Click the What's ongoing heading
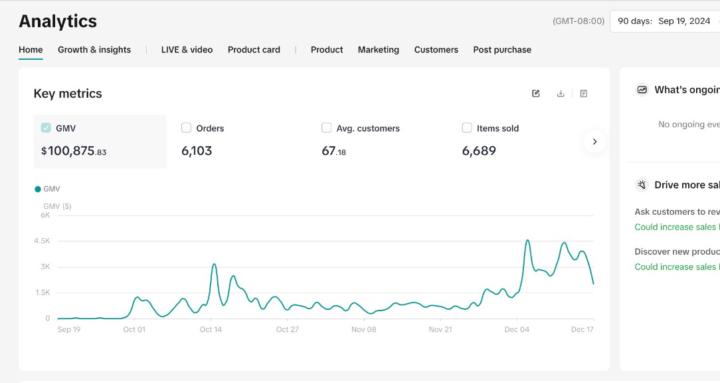Screen dimensions: 720x383 (x=687, y=90)
